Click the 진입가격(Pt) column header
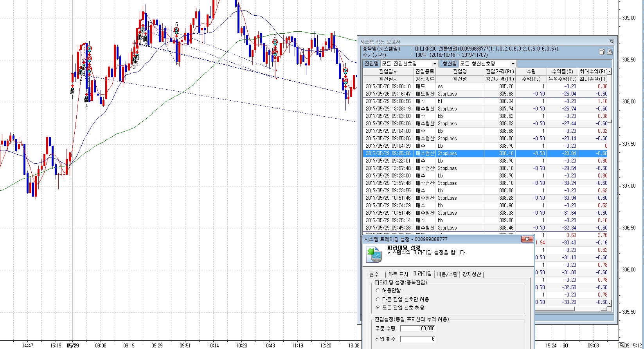This screenshot has height=349, width=644. coord(500,71)
